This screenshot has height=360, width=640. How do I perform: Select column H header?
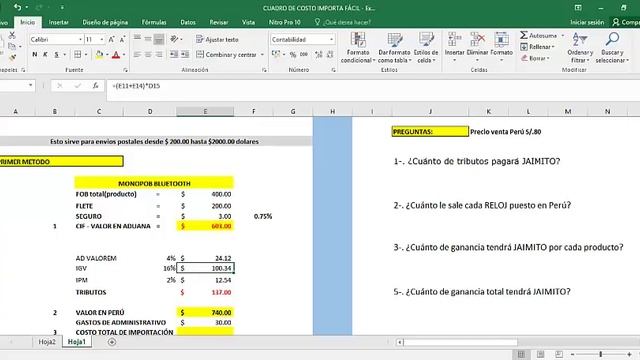[332, 111]
